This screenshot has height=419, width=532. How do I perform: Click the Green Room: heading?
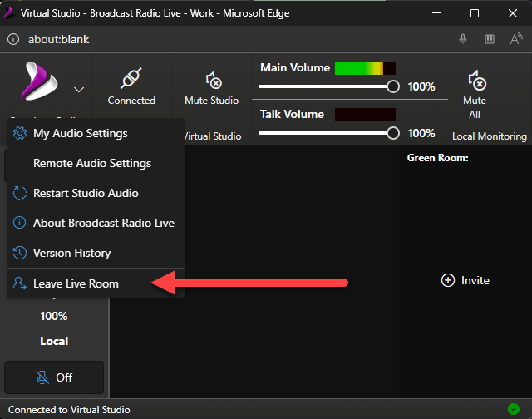point(438,158)
